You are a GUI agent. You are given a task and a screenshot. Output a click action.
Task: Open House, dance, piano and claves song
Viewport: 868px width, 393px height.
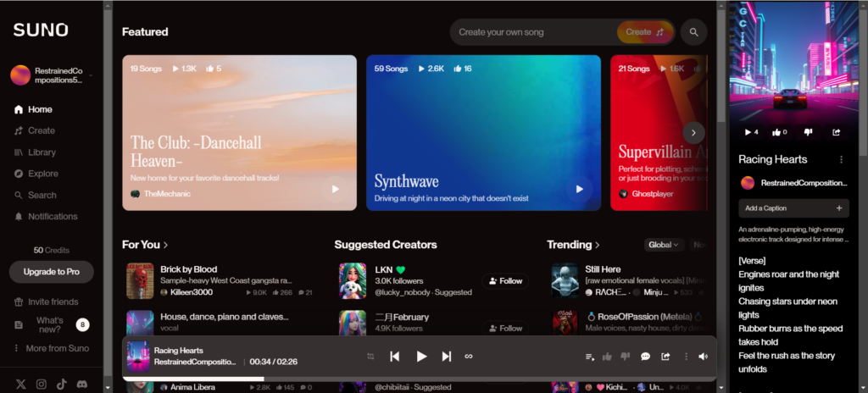coord(224,317)
